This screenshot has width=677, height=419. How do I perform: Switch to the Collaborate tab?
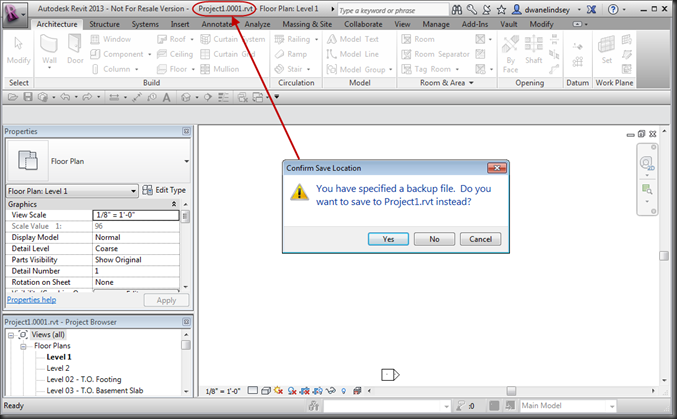[x=363, y=24]
